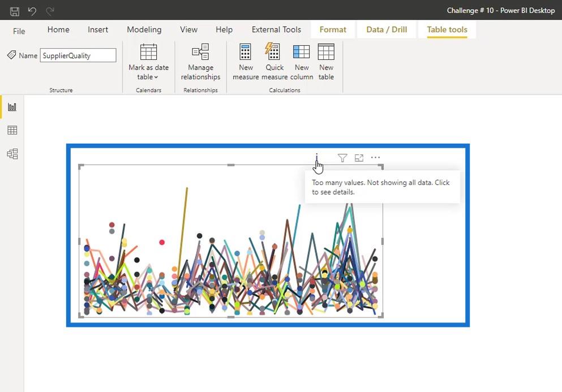This screenshot has height=392, width=562.
Task: Save the file with the disk icon
Action: [15, 11]
